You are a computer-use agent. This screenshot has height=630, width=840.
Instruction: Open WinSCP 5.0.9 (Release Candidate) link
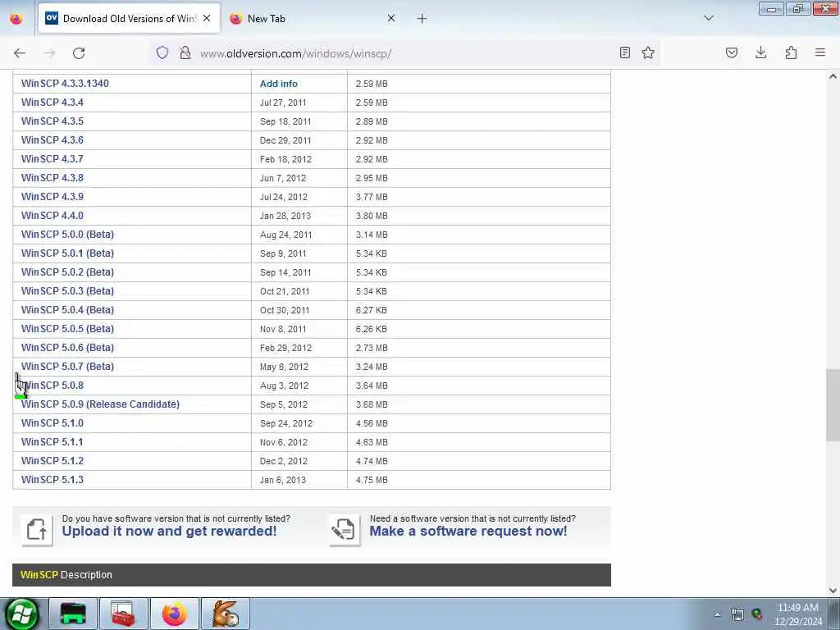100,404
